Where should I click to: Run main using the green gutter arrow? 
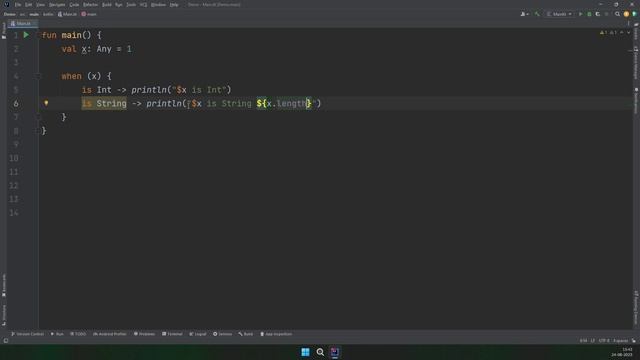coord(26,35)
